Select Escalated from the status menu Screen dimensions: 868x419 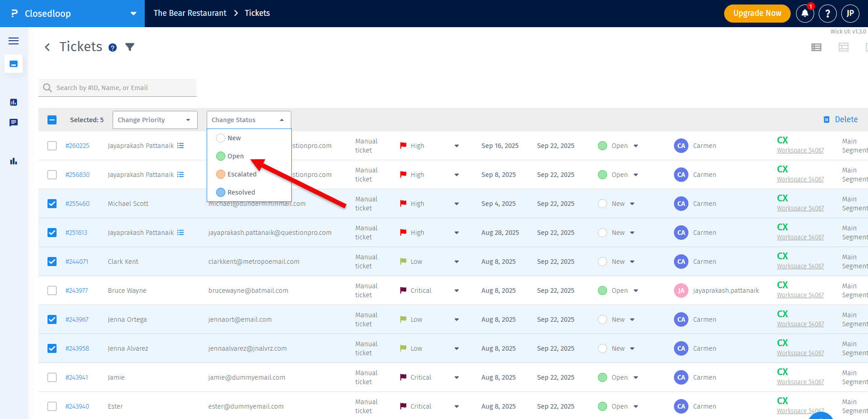coord(242,174)
